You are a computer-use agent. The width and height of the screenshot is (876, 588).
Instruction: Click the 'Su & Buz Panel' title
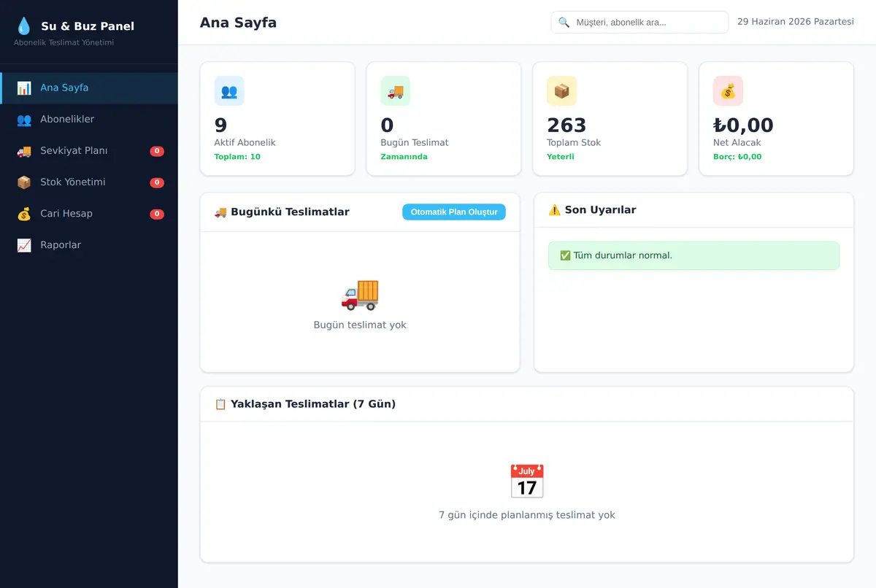88,26
